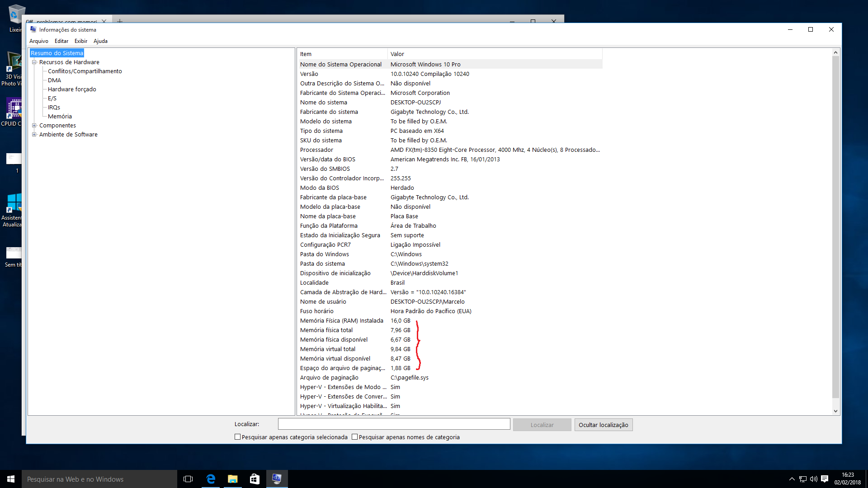The image size is (868, 488).
Task: Select the Fabricante da placa-base row
Action: pyautogui.click(x=450, y=197)
